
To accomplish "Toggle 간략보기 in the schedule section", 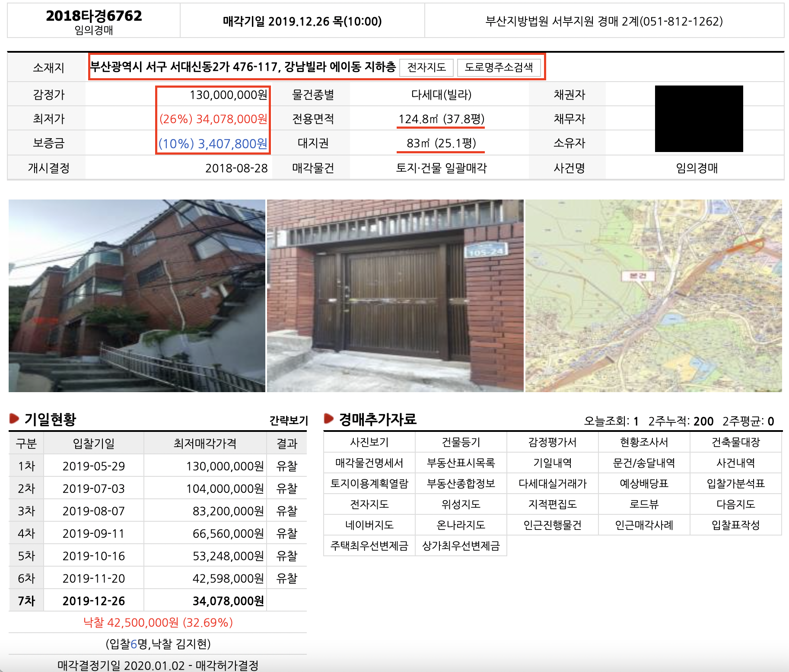I will pyautogui.click(x=289, y=421).
